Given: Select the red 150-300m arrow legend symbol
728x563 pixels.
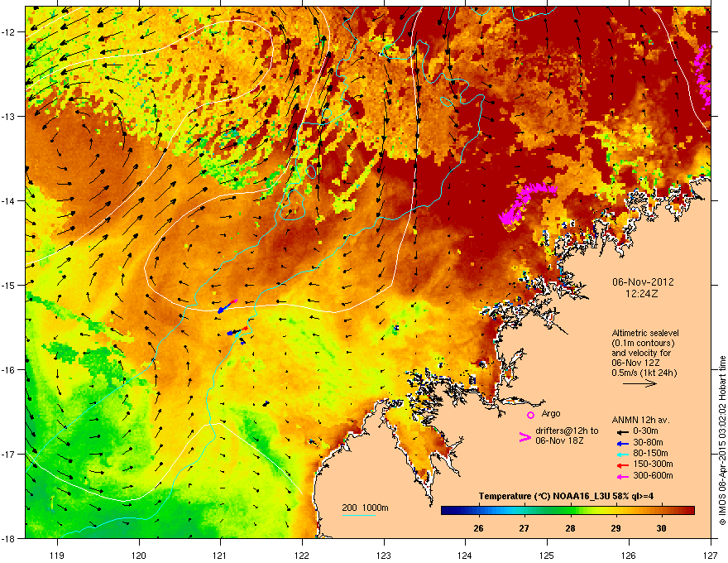Looking at the screenshot, I should click(x=623, y=465).
